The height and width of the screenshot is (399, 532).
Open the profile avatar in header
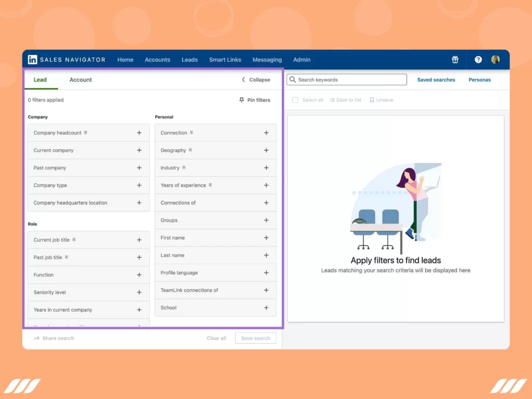[x=495, y=60]
